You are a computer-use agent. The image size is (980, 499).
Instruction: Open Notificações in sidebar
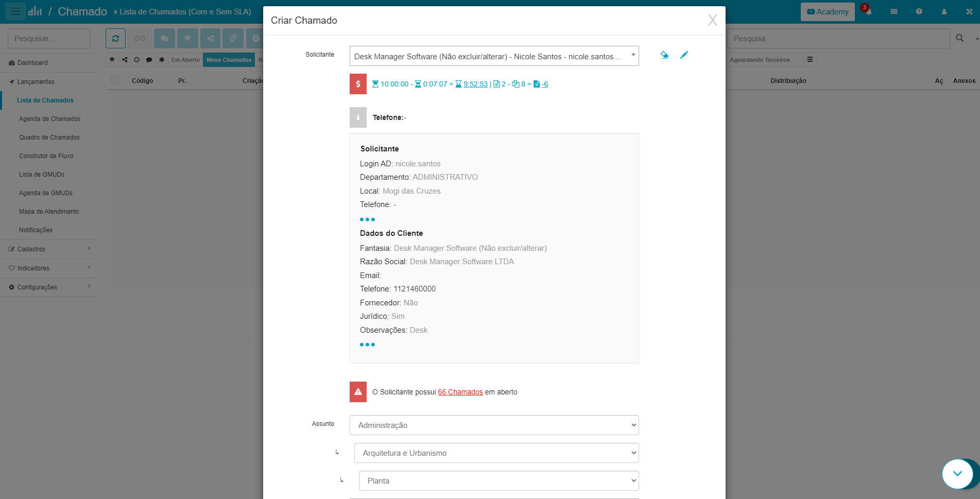[36, 230]
